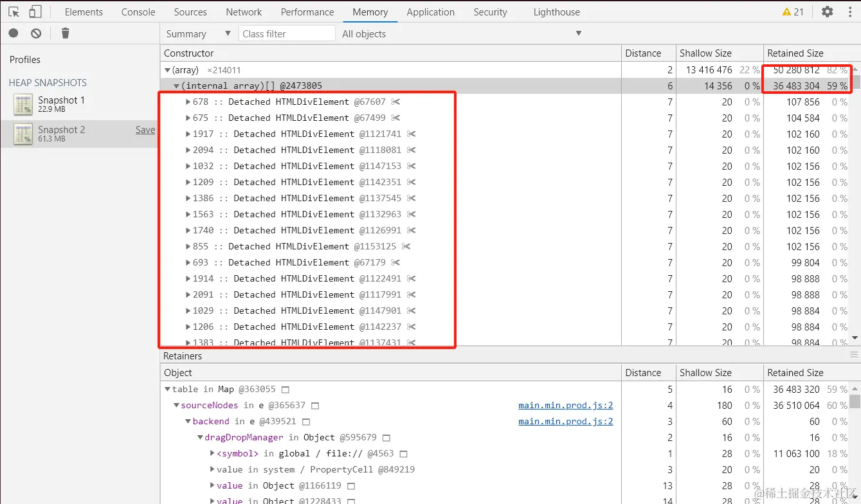Image resolution: width=861 pixels, height=504 pixels.
Task: Expand the 1917 :: Detached HTMLDivElement row
Action: 188,134
